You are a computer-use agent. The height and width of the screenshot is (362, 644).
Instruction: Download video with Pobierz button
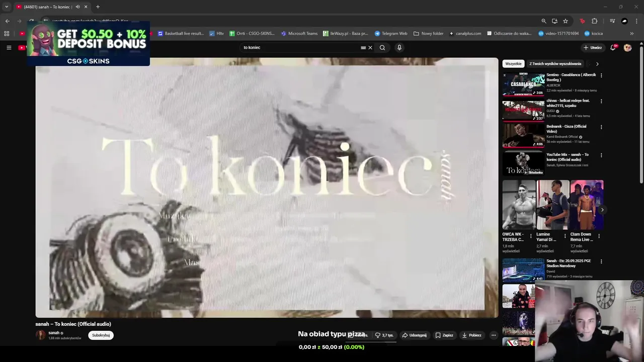point(471,335)
